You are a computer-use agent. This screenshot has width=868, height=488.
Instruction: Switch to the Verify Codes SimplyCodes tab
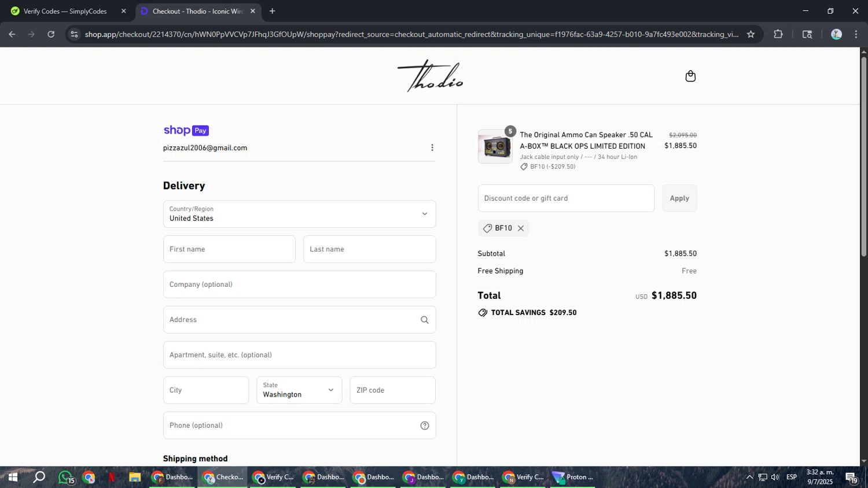tap(65, 11)
